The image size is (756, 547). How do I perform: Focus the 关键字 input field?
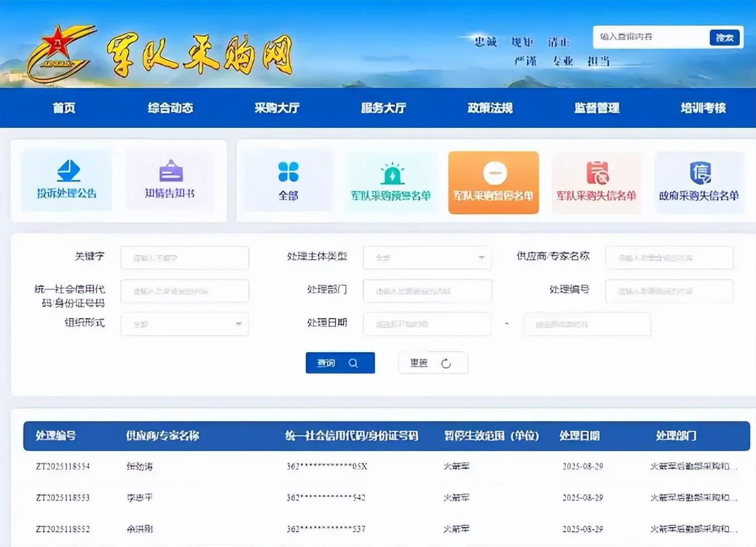tap(184, 258)
